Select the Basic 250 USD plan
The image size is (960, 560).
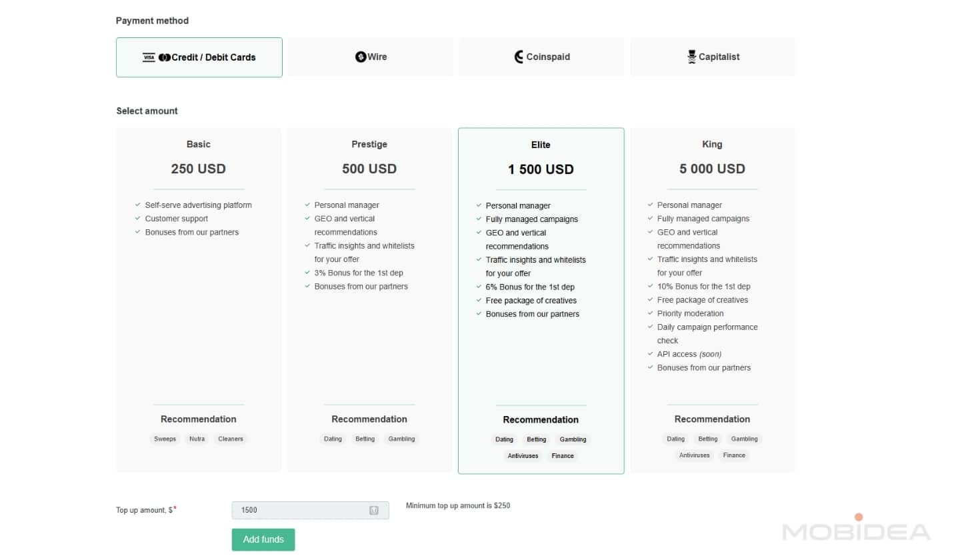click(x=198, y=169)
